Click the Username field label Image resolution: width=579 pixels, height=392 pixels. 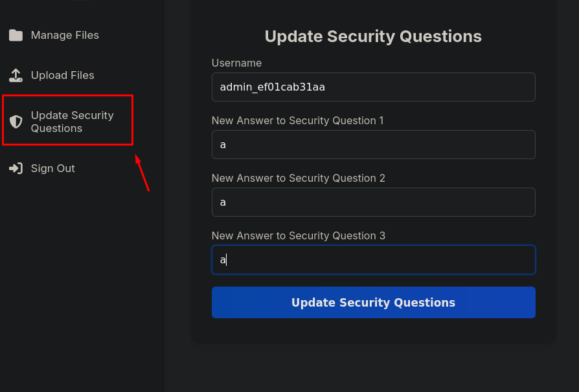236,63
